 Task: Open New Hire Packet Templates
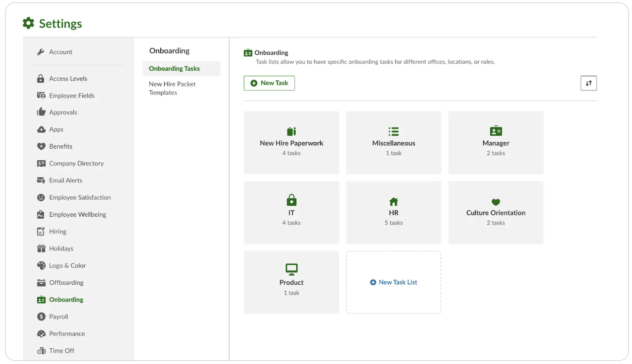click(x=172, y=88)
